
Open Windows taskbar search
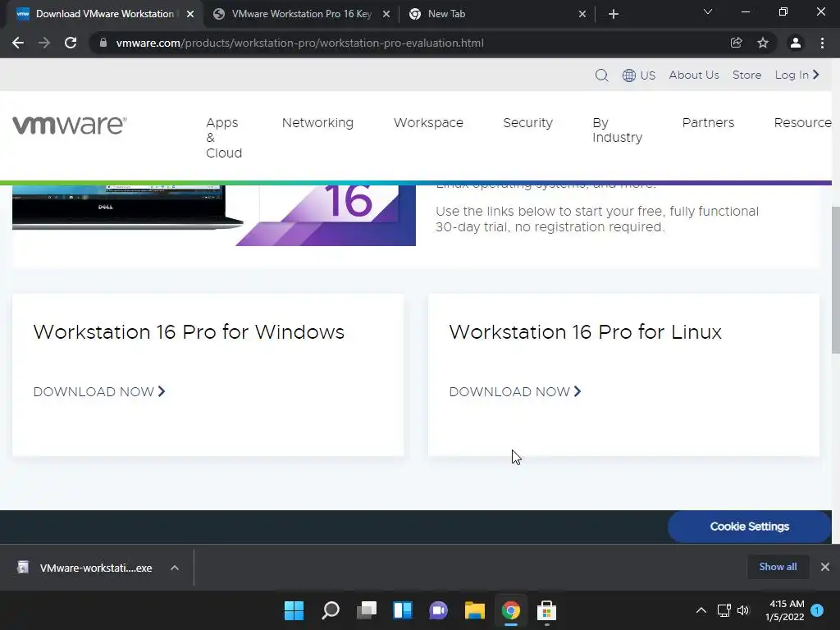[x=330, y=610]
